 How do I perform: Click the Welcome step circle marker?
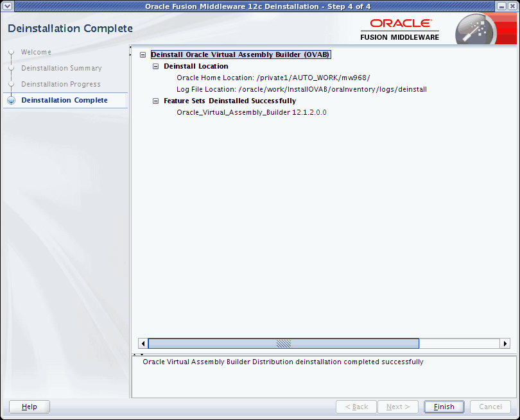click(12, 52)
